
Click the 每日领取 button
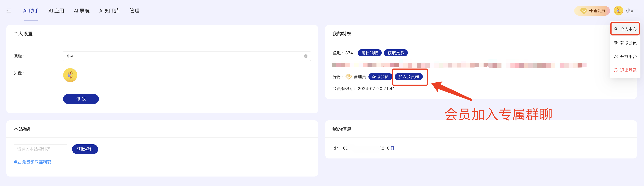click(370, 53)
